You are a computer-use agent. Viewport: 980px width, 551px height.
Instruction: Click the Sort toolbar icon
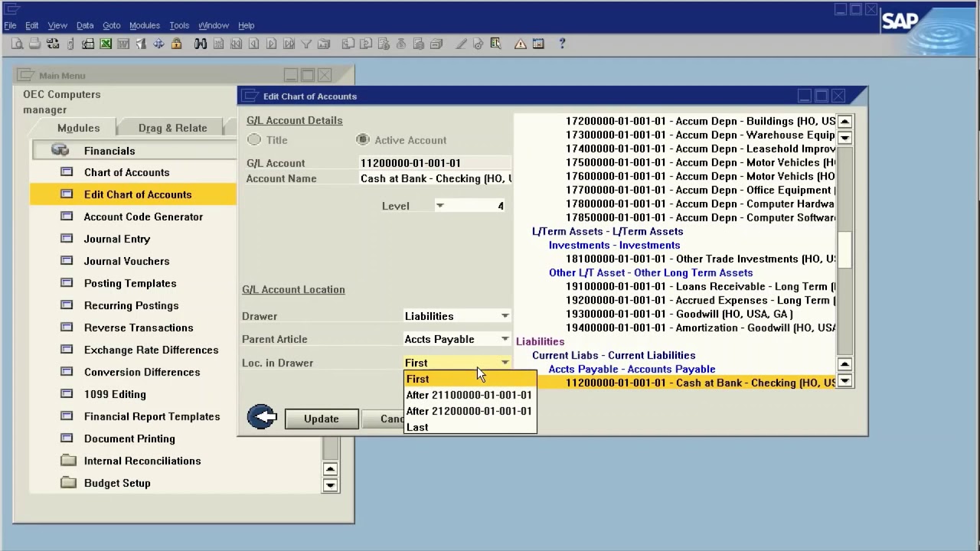tap(324, 44)
